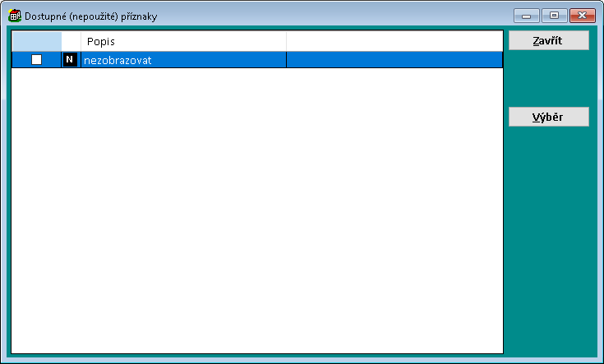The width and height of the screenshot is (604, 364).
Task: Click the window title Dostupné (nepoužité) příznaky
Action: click(x=91, y=16)
